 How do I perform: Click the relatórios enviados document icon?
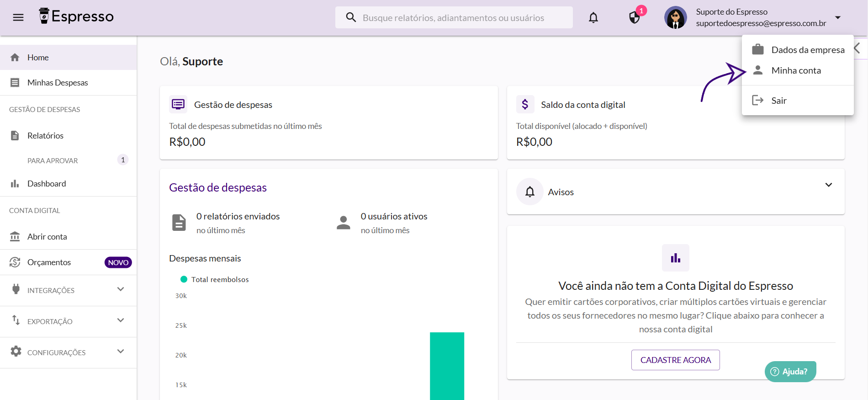[179, 223]
